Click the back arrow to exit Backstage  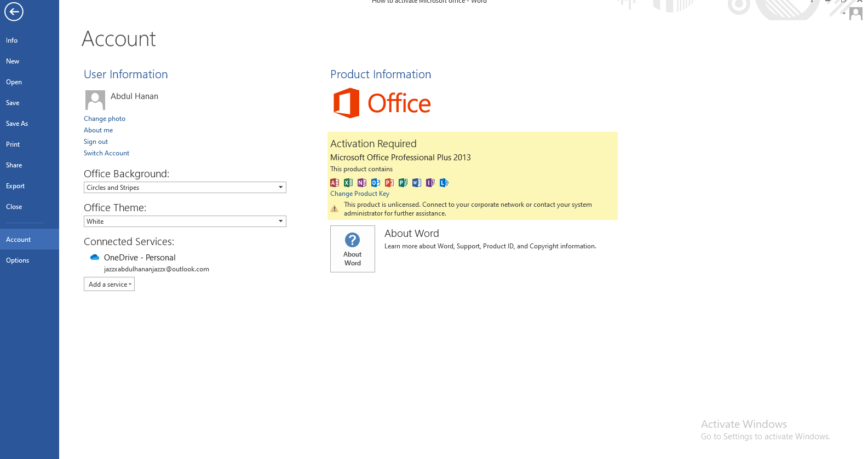(x=14, y=11)
